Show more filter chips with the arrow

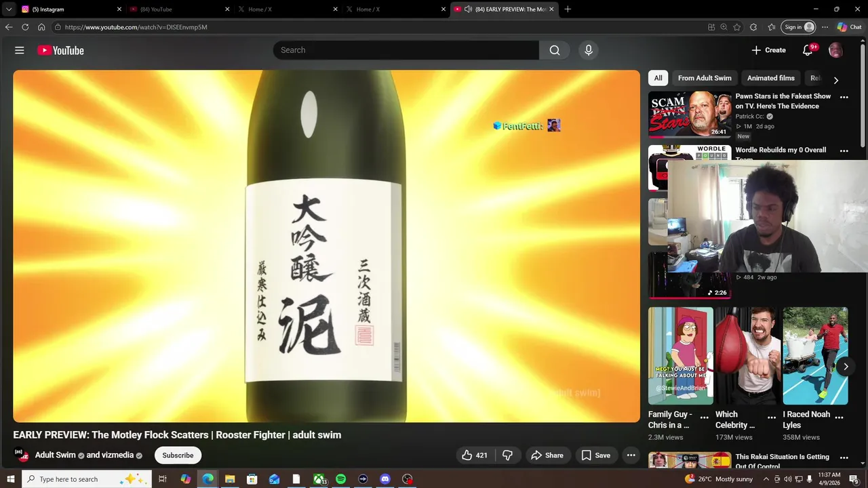[835, 80]
